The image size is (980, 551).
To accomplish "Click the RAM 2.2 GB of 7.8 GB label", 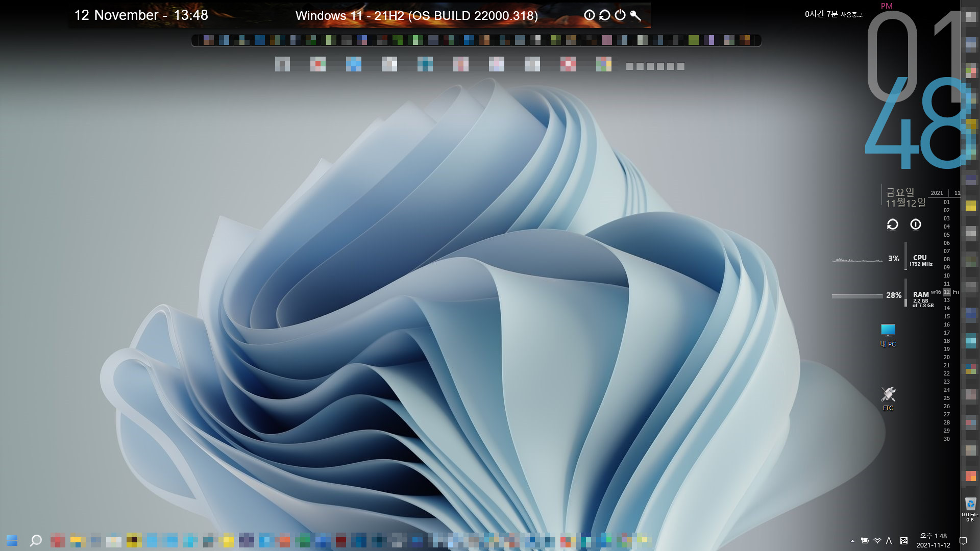I will click(923, 299).
